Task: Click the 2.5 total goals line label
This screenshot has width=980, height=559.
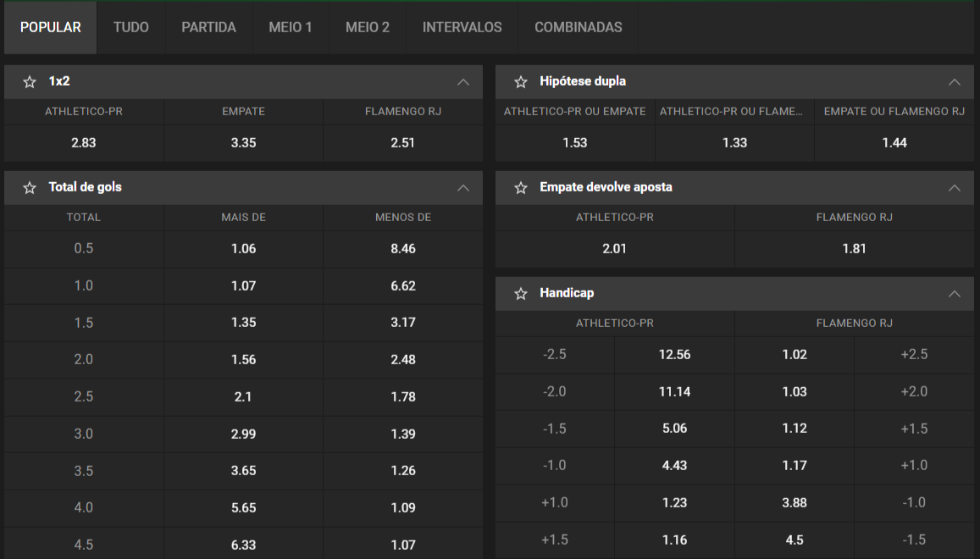Action: 84,397
